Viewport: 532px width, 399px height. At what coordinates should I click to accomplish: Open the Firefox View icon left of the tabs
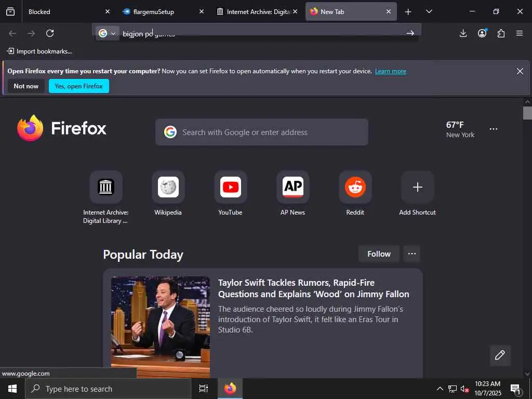click(x=10, y=11)
